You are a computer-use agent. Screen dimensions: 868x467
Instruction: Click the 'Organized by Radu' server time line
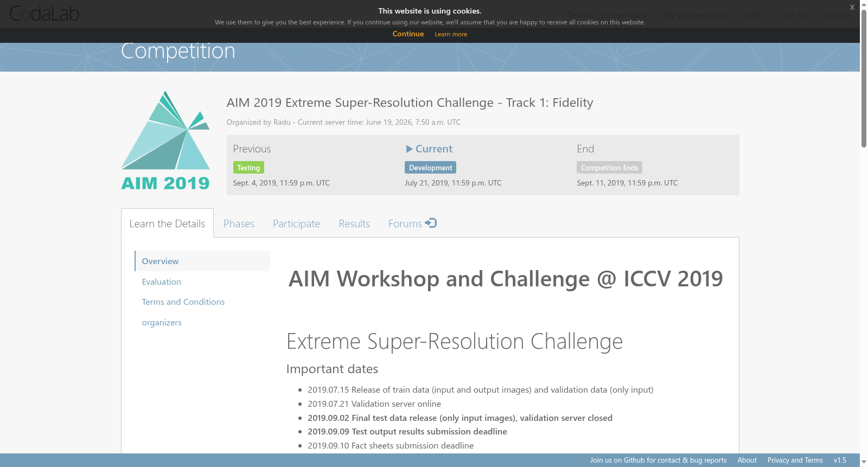343,122
